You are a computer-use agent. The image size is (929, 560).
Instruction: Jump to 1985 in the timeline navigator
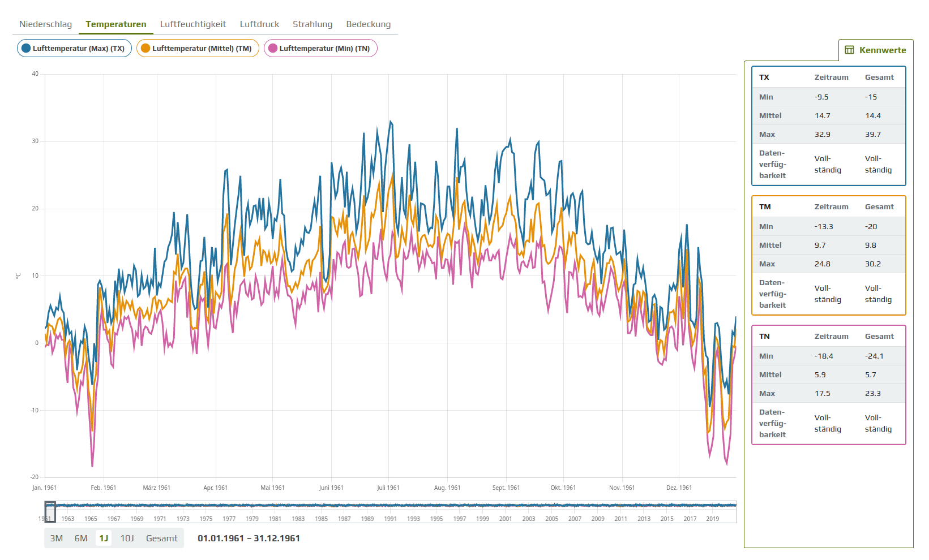pyautogui.click(x=321, y=519)
